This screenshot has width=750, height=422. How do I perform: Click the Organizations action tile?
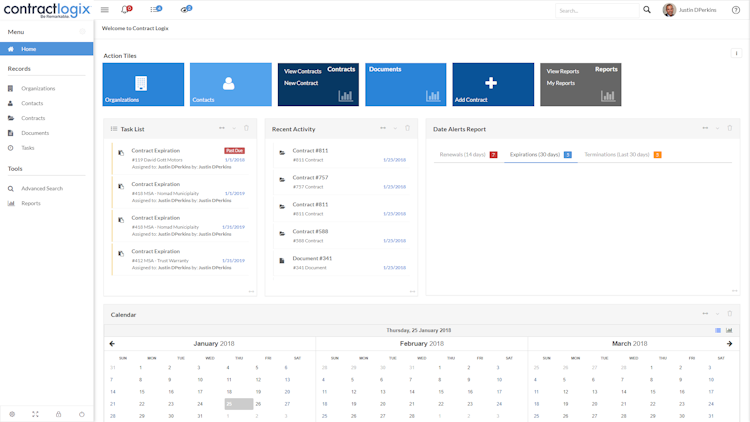tap(143, 84)
